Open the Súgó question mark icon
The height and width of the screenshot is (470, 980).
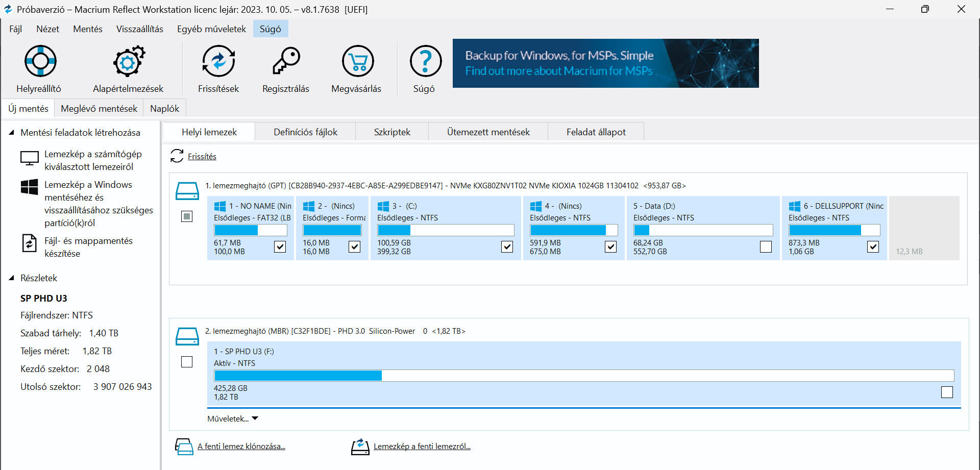(x=425, y=61)
